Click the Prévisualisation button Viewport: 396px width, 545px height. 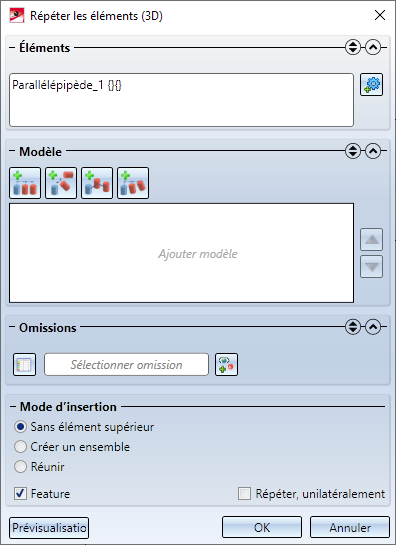[x=49, y=528]
